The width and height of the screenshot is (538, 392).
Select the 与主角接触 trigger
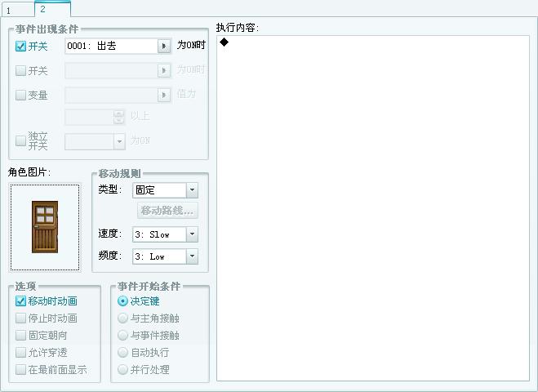122,318
